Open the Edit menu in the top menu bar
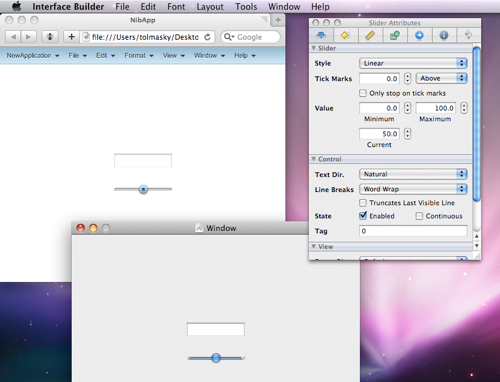The width and height of the screenshot is (500, 382). (148, 7)
